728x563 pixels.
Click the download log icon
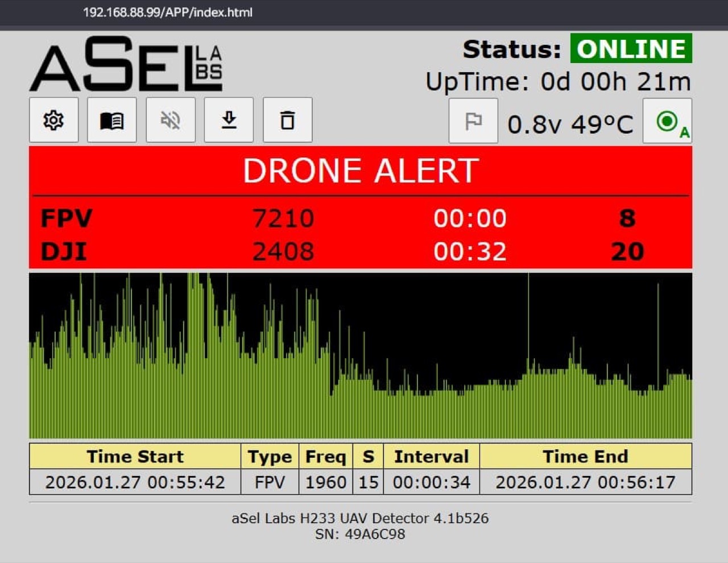pos(229,120)
